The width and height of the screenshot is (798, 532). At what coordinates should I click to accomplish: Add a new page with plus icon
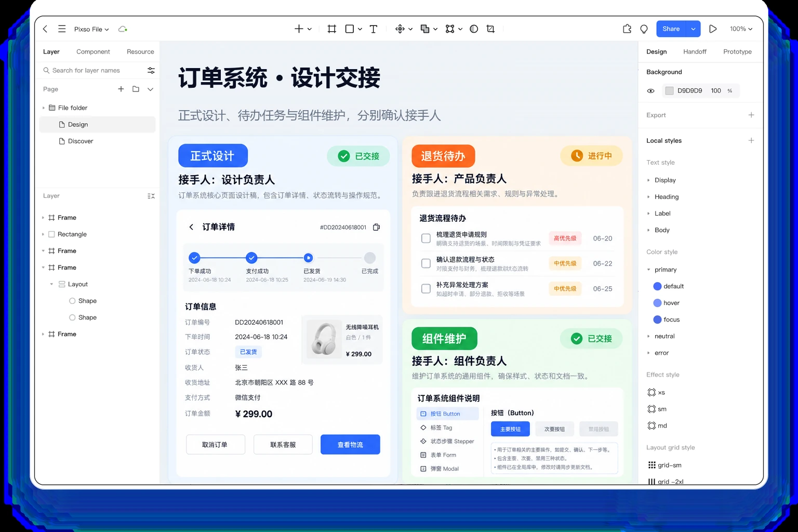tap(121, 89)
